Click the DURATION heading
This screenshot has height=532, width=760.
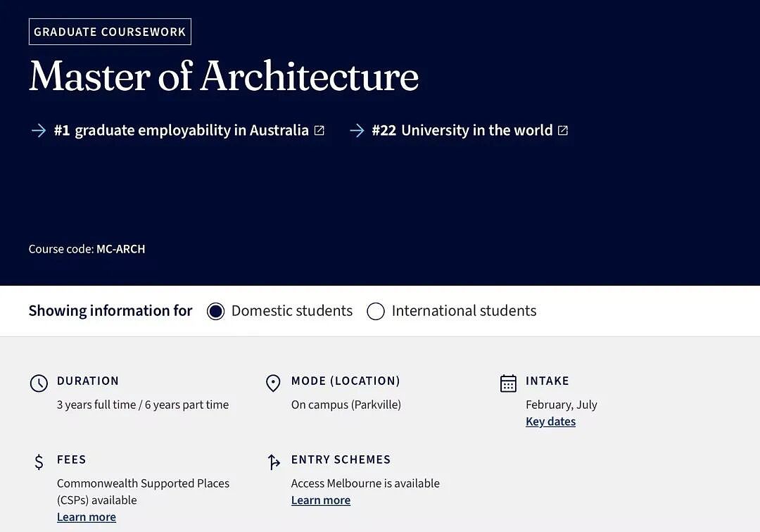88,381
